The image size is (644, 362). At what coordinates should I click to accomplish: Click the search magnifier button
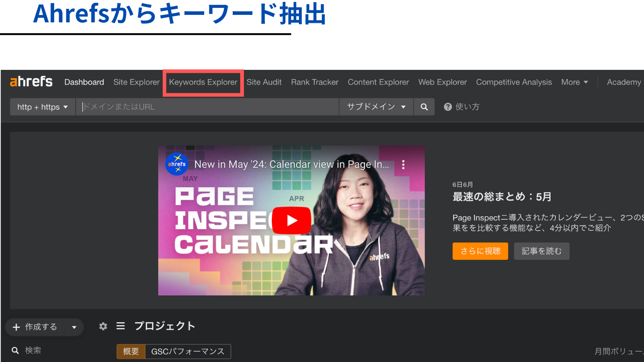click(x=424, y=107)
